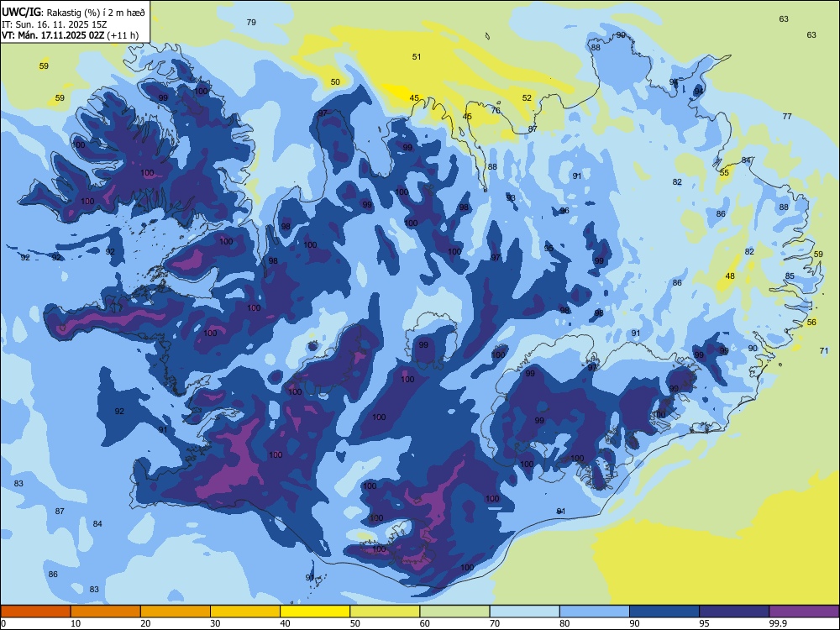Click the humidity value 50 on the map
The height and width of the screenshot is (630, 840).
pos(335,82)
